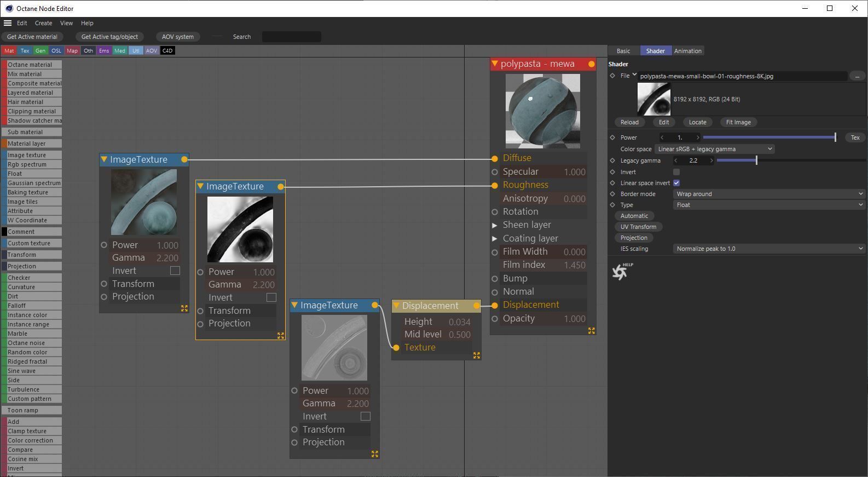Open the Type dropdown set to Float
Image resolution: width=868 pixels, height=477 pixels.
coord(769,205)
